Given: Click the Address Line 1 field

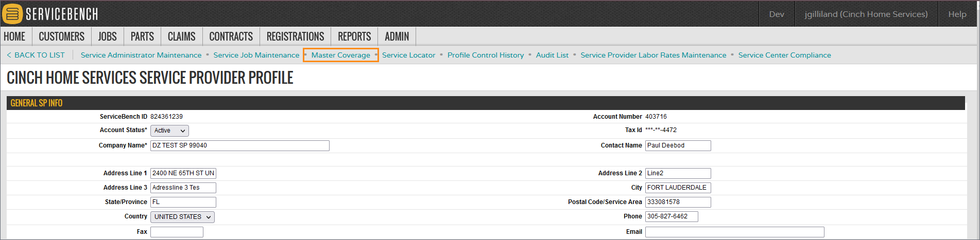Looking at the screenshot, I should point(183,173).
